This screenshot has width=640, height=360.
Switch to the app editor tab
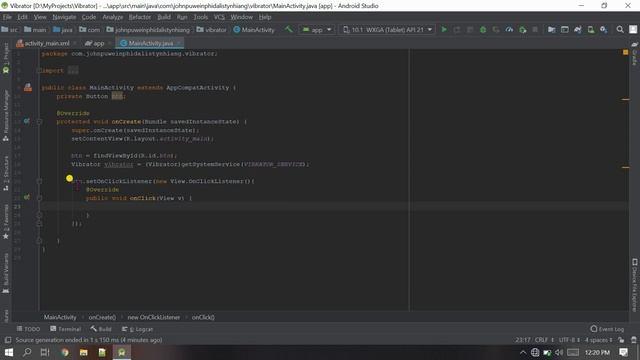[98, 43]
